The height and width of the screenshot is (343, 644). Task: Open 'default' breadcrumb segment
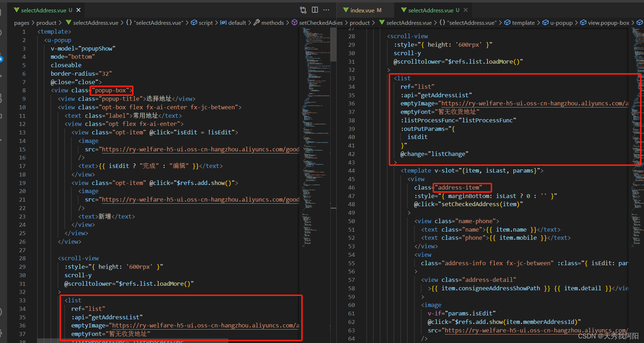tap(237, 23)
